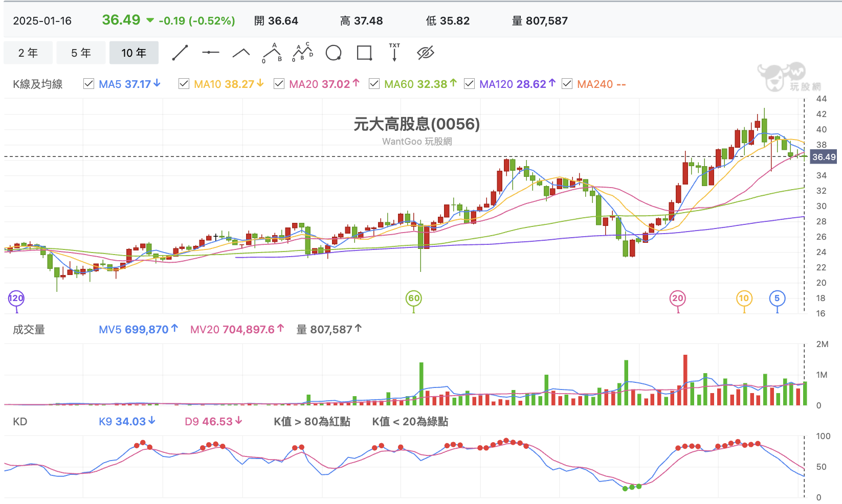The height and width of the screenshot is (504, 842).
Task: Click the KD indicator section label
Action: point(20,422)
